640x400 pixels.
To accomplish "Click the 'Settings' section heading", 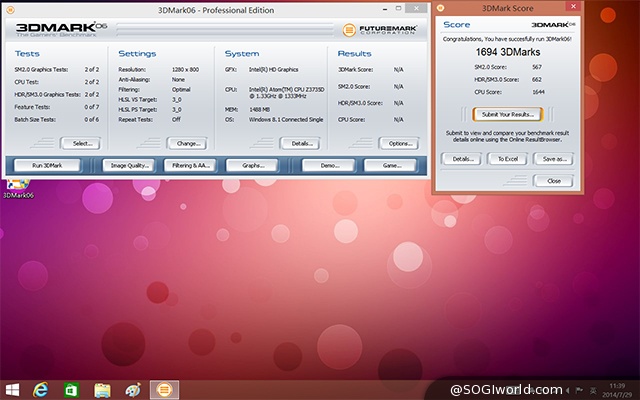I will 137,53.
